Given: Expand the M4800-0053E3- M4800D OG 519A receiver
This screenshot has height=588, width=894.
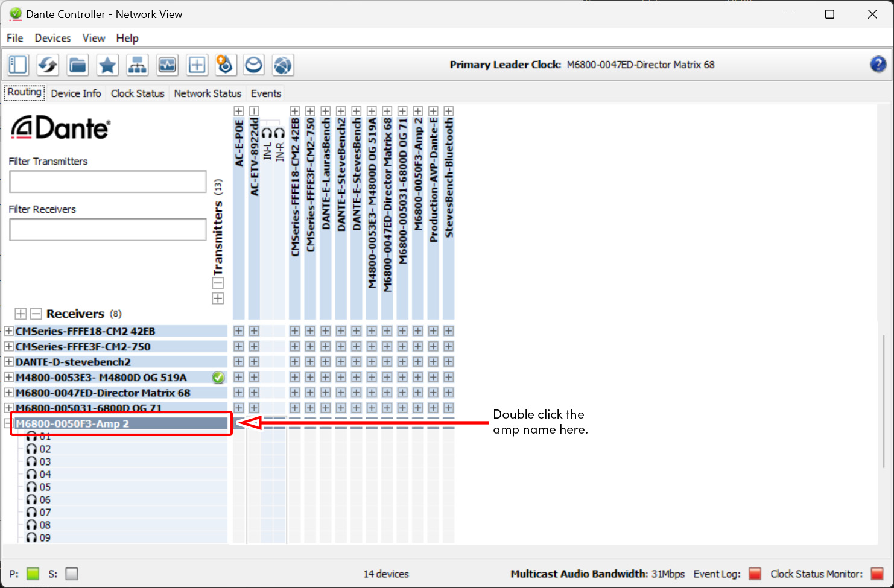Looking at the screenshot, I should pos(9,377).
